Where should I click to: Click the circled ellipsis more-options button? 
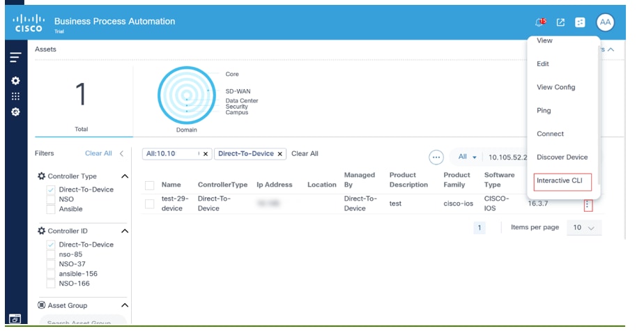point(436,157)
